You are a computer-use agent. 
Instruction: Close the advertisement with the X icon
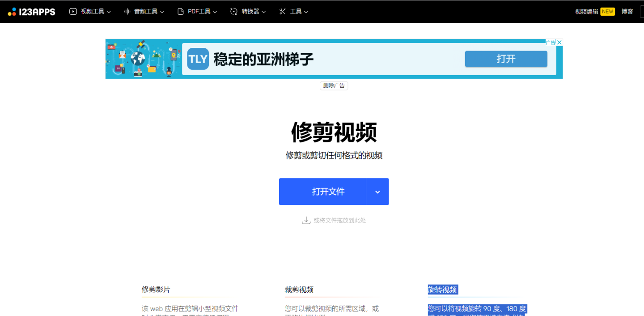coord(559,42)
